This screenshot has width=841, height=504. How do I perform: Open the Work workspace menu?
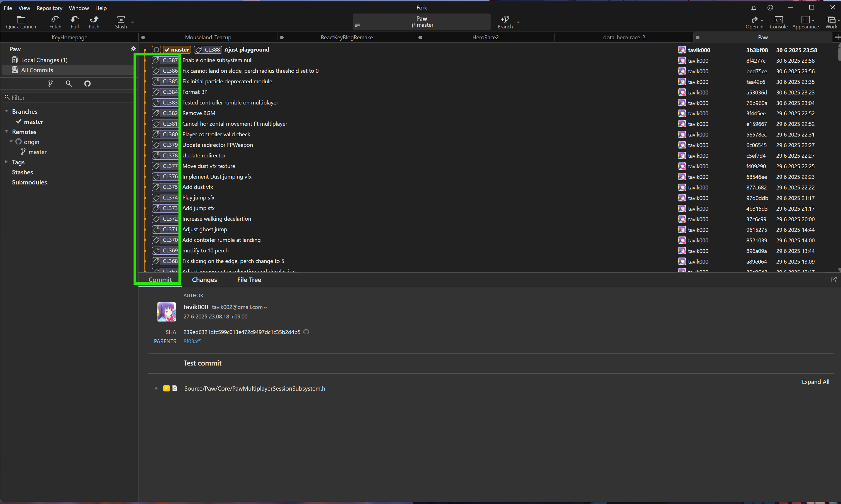click(x=832, y=22)
